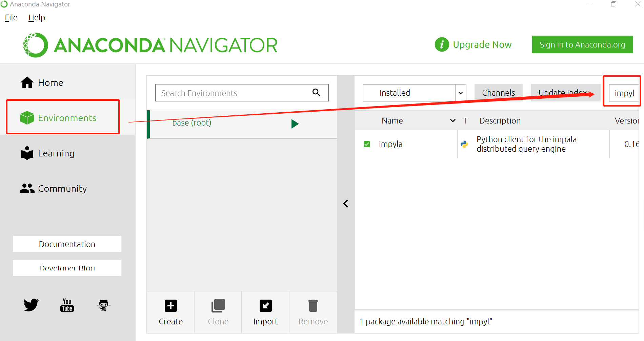Click the Community people icon

click(x=27, y=188)
